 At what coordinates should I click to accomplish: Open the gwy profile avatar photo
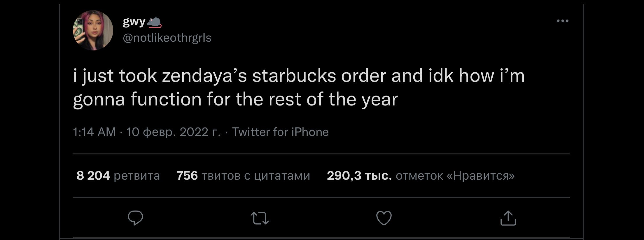coord(93,30)
